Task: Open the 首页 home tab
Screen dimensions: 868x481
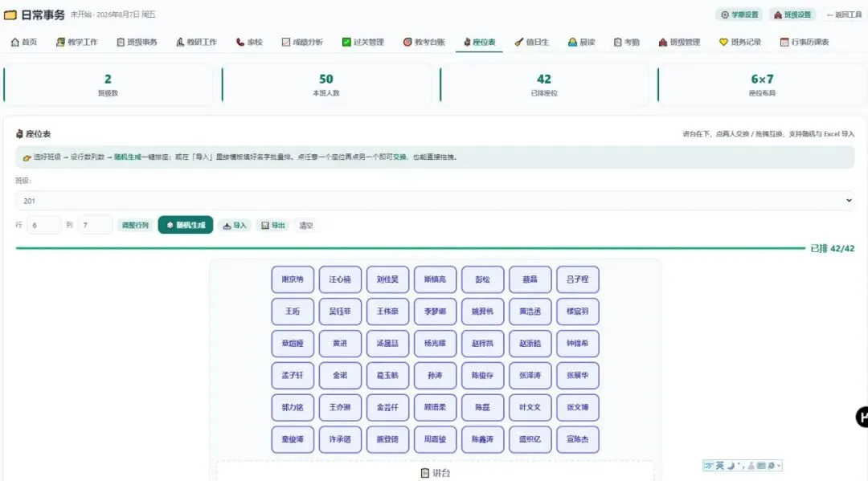Action: [x=24, y=42]
